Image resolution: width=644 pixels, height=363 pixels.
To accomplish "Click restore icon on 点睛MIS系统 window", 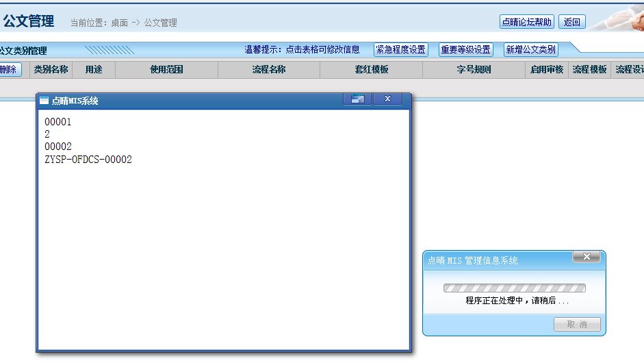I will point(357,99).
